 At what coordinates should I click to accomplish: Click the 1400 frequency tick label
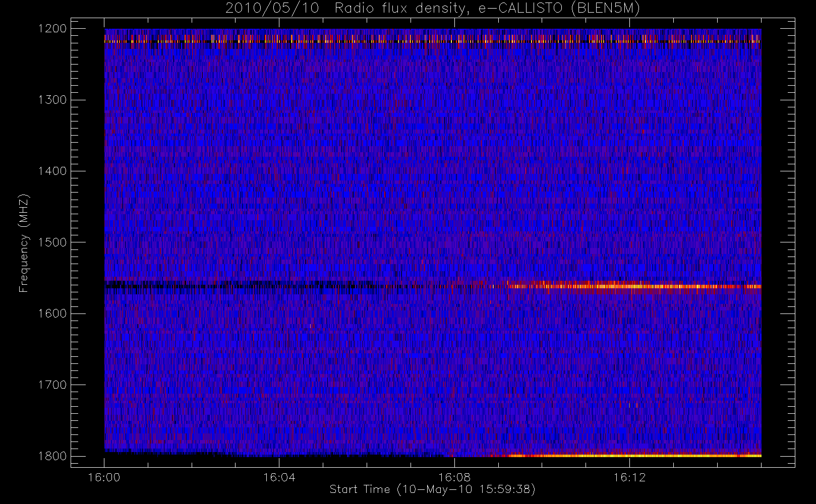[52, 171]
